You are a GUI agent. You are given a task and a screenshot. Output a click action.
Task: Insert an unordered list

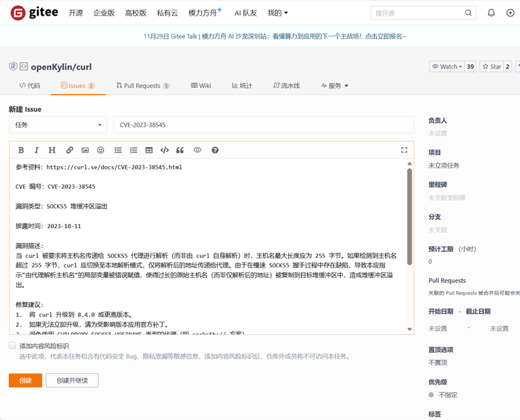point(118,150)
